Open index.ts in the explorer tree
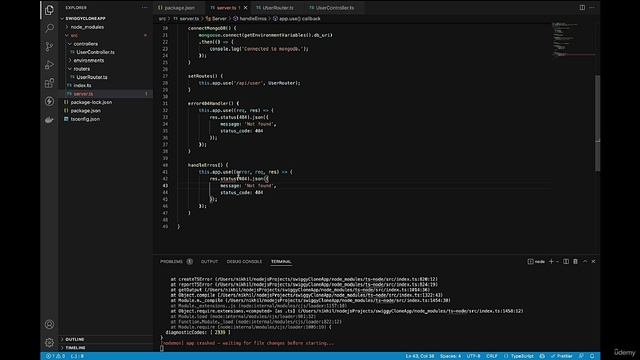 (x=82, y=85)
